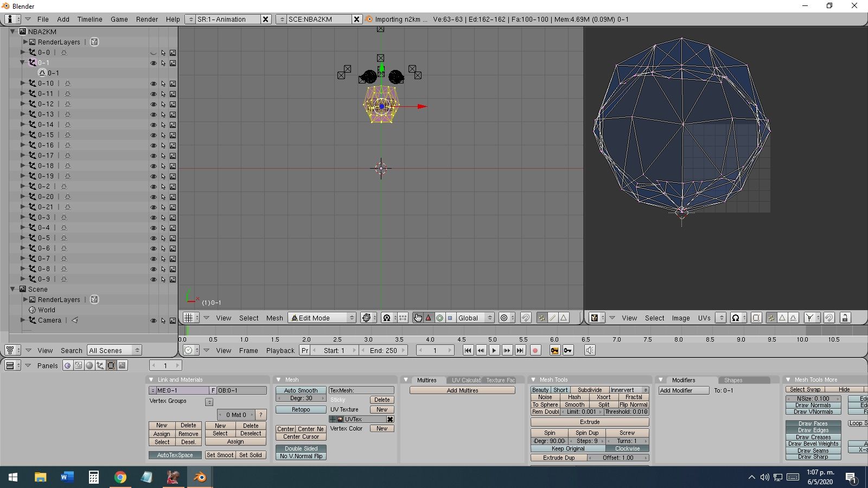Toggle the Clockwise spin option

tap(628, 448)
